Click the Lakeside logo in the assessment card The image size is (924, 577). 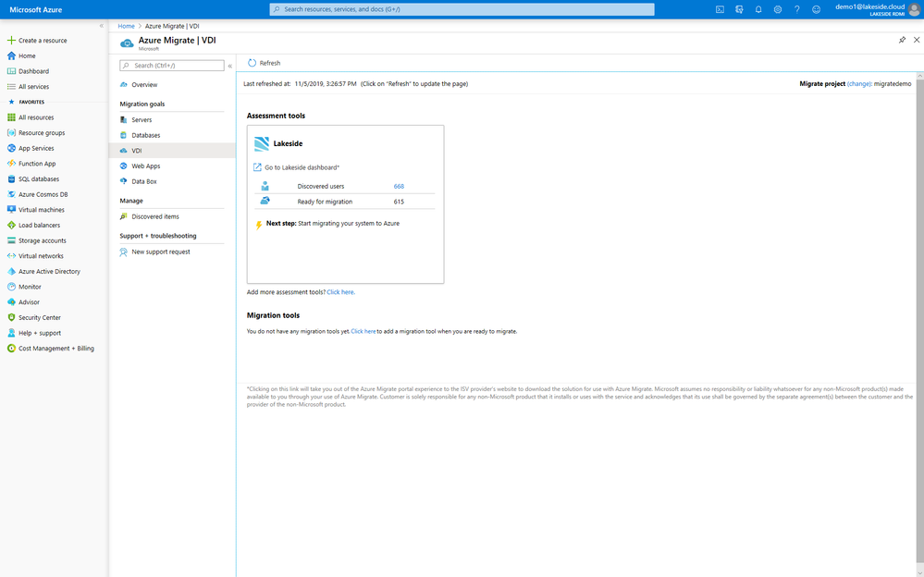262,144
